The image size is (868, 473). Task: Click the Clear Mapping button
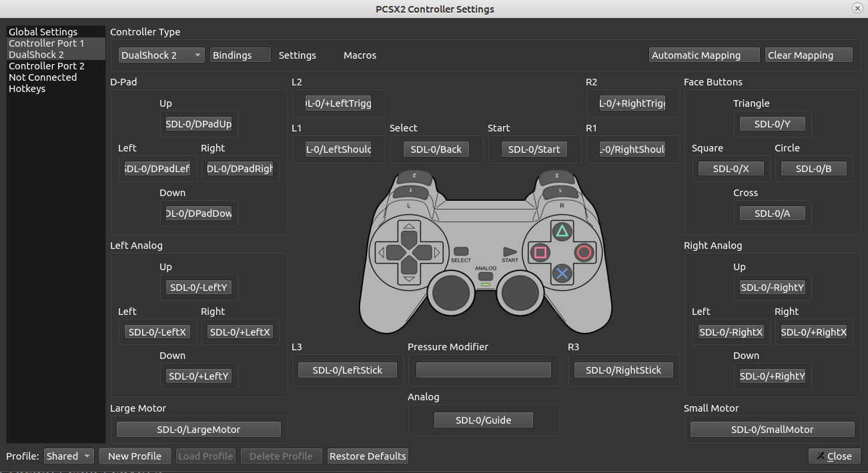pyautogui.click(x=809, y=55)
